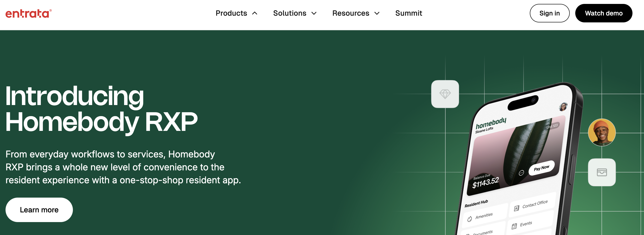Screen dimensions: 644x235
Task: Click the orange beanie avatar photo
Action: [x=602, y=133]
